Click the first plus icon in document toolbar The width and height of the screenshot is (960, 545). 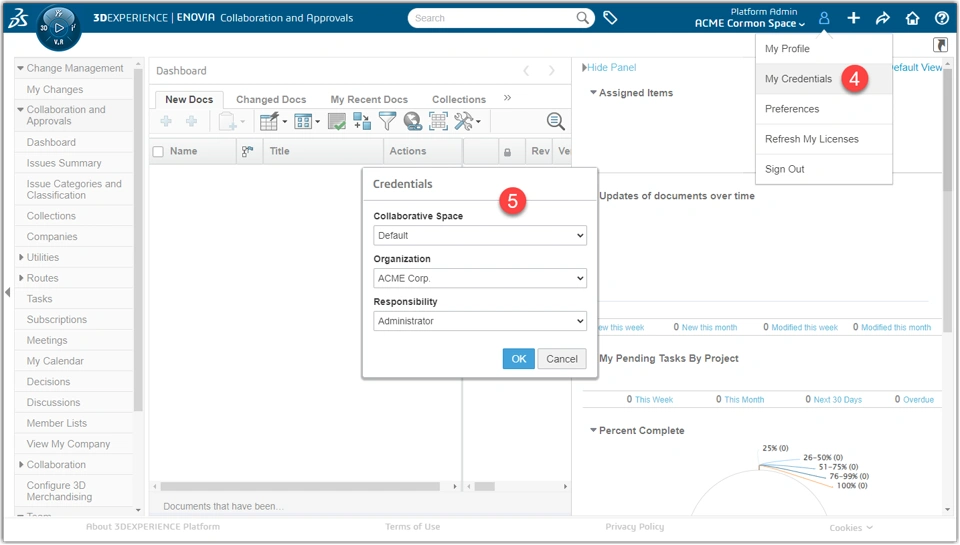tap(166, 121)
